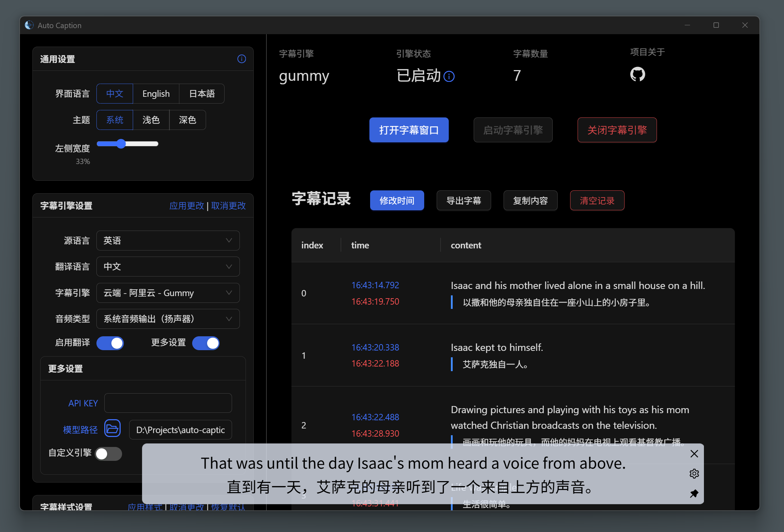This screenshot has width=784, height=532.
Task: Enable the 自定义引擎 toggle
Action: (109, 454)
